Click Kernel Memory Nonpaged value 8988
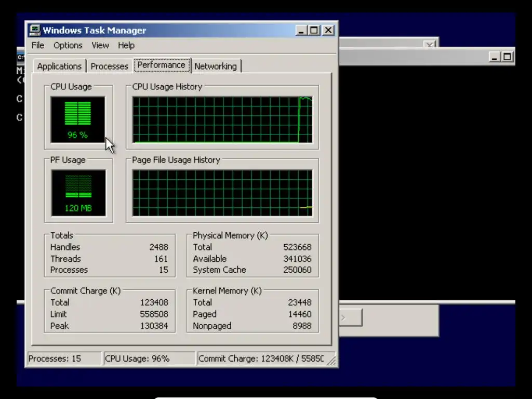 pos(302,326)
